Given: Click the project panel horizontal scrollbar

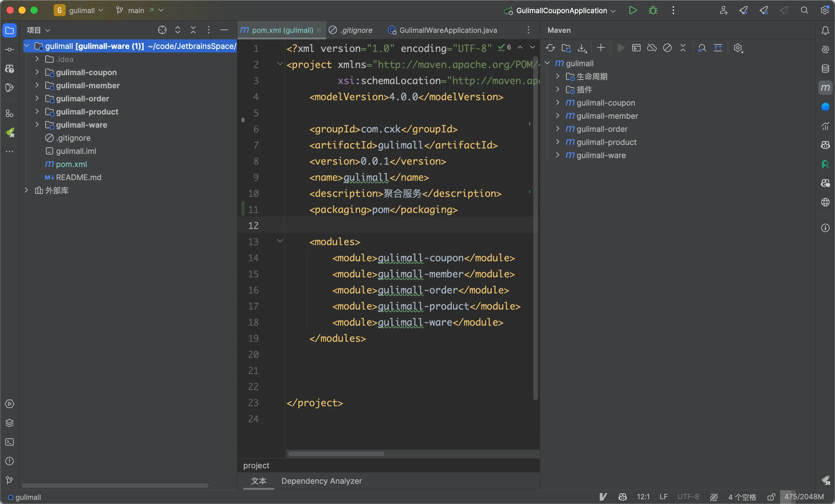Looking at the screenshot, I should click(115, 486).
